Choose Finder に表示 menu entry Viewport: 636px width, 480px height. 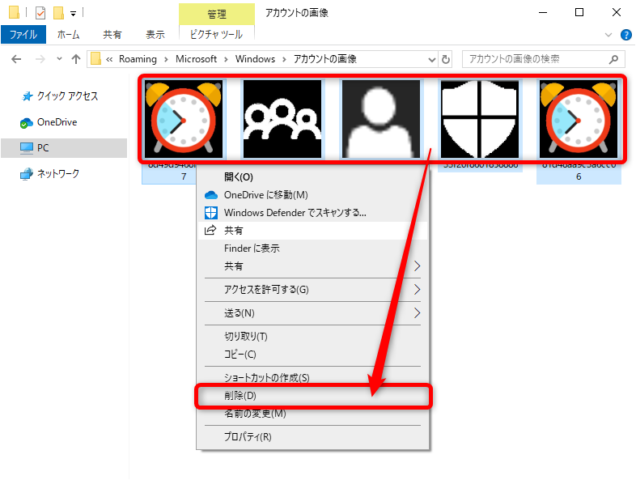[313, 248]
